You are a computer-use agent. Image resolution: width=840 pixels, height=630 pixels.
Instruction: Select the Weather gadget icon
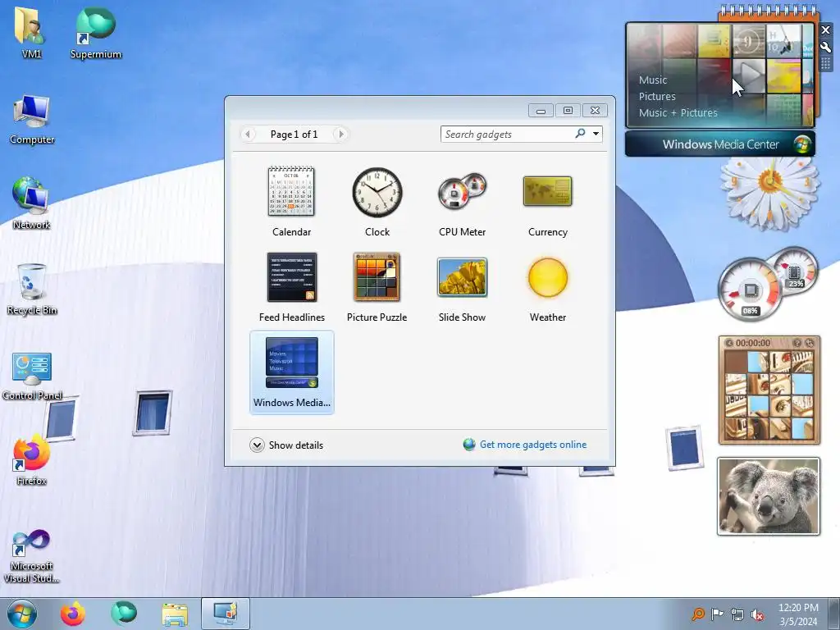coord(547,277)
